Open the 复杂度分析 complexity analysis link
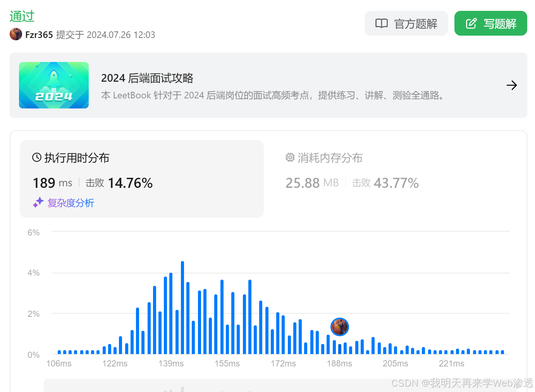 [x=71, y=203]
